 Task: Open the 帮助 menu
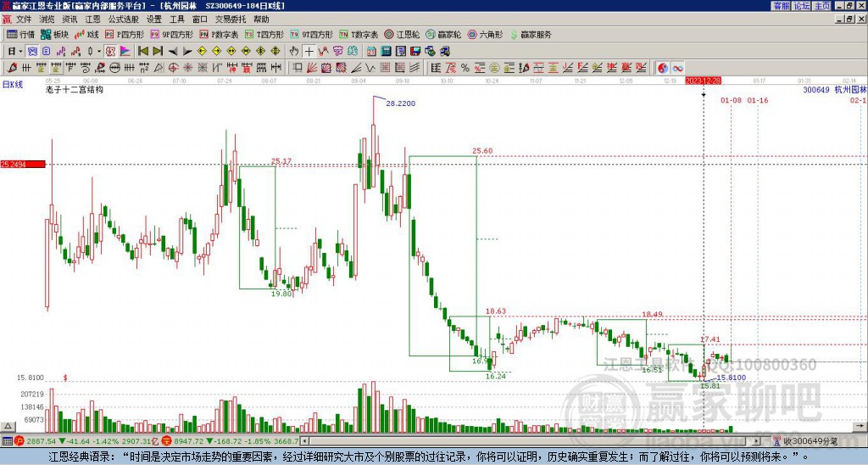(261, 20)
